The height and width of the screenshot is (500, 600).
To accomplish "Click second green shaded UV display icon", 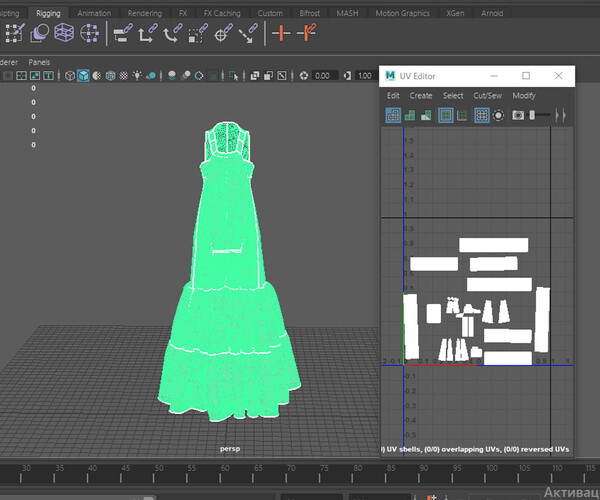I will 410,115.
